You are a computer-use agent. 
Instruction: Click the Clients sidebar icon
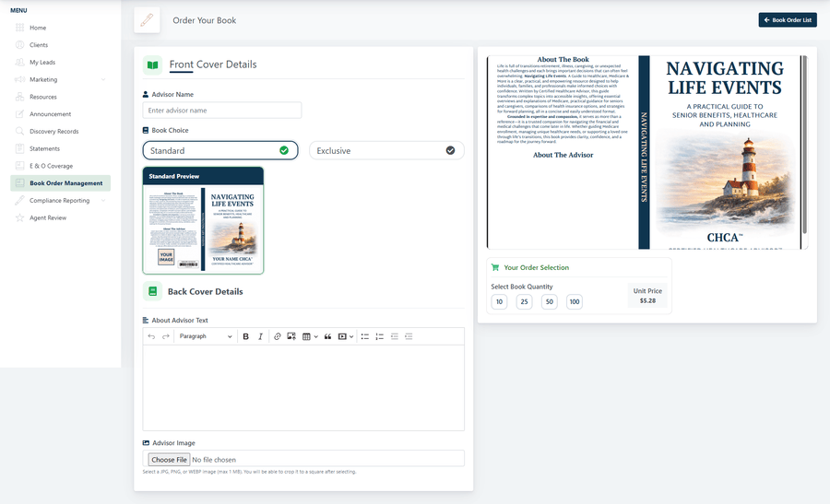[19, 45]
